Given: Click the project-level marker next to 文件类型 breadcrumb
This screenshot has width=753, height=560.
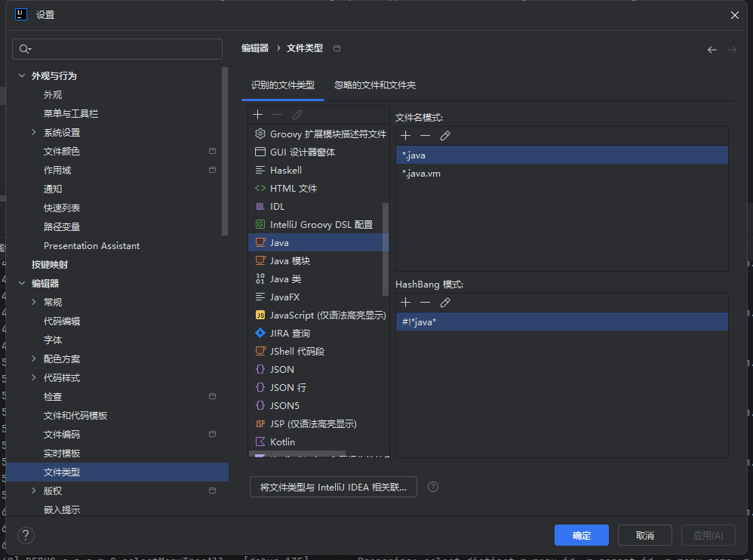Looking at the screenshot, I should [x=337, y=48].
